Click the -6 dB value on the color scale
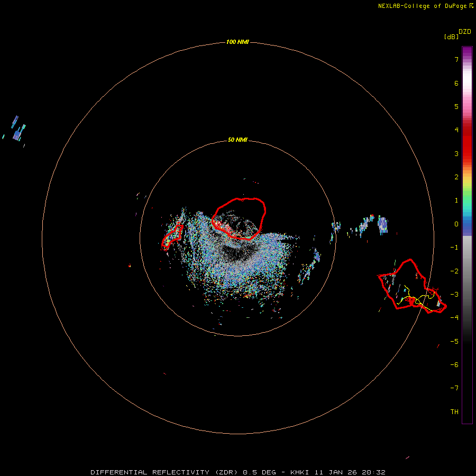Image resolution: width=476 pixels, height=476 pixels. pyautogui.click(x=454, y=364)
